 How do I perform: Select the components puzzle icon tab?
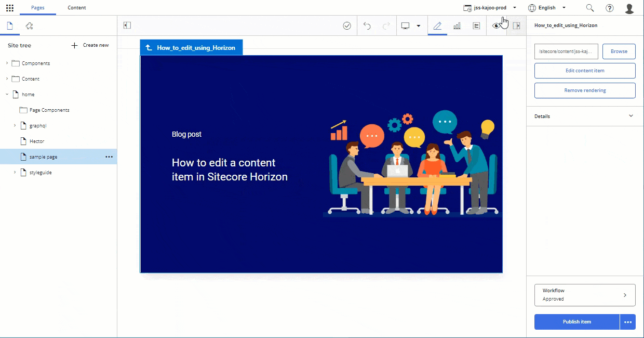pyautogui.click(x=29, y=25)
